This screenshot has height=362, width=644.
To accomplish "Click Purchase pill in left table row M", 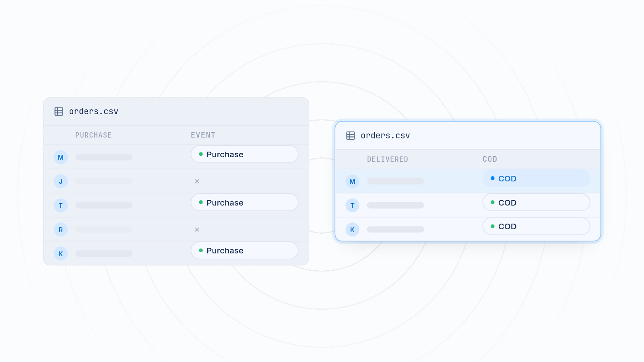I will point(245,154).
